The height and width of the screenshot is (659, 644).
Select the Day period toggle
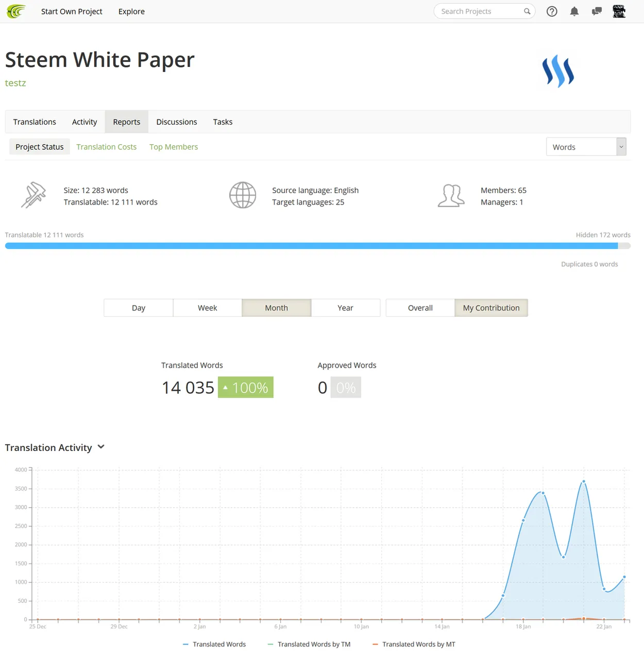(139, 308)
